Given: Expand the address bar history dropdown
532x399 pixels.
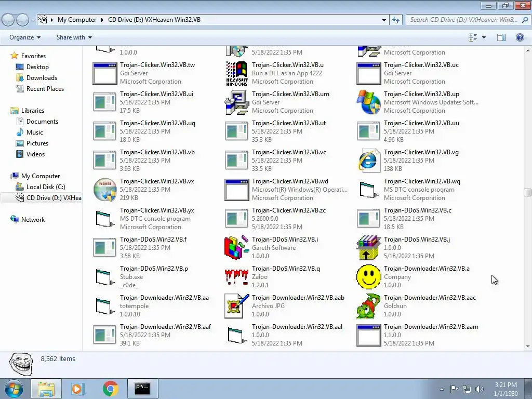Looking at the screenshot, I should [384, 20].
